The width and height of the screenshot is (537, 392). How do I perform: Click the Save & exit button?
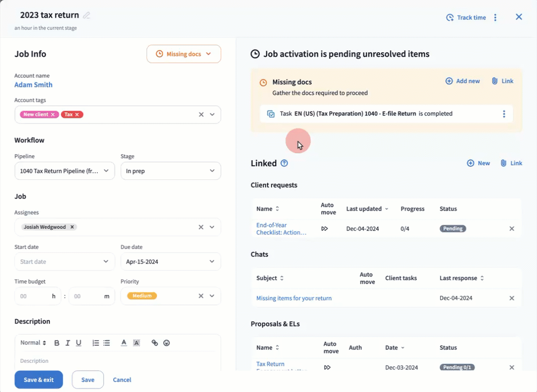(x=39, y=380)
